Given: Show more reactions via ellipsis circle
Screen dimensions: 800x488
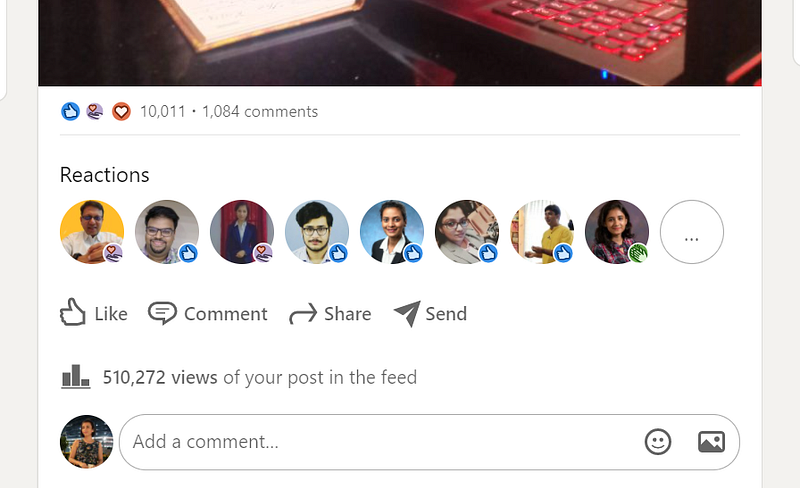Looking at the screenshot, I should pos(692,232).
